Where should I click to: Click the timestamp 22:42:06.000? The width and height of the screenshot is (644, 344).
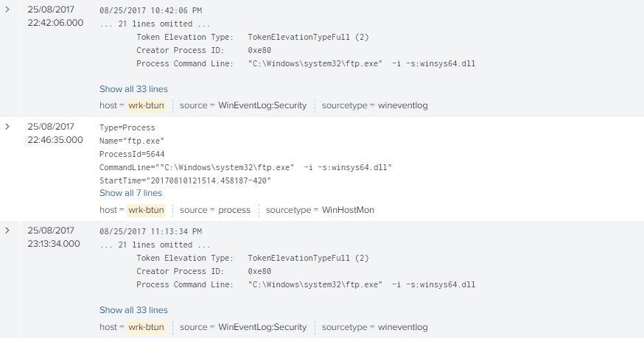pos(55,23)
